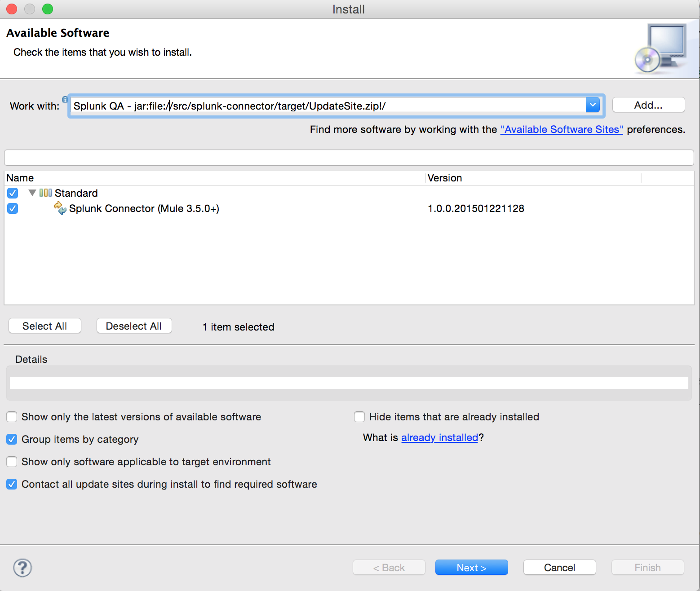Disable Group items by category
Viewport: 700px width, 591px height.
tap(12, 439)
